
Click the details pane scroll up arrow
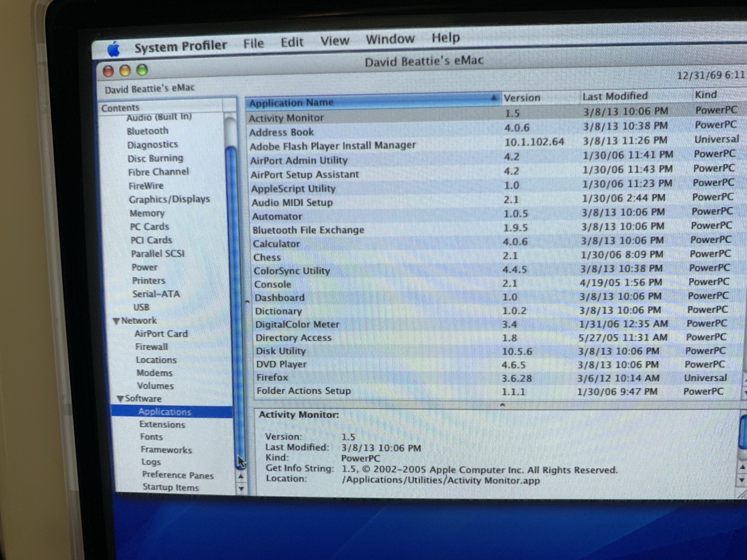point(741,468)
